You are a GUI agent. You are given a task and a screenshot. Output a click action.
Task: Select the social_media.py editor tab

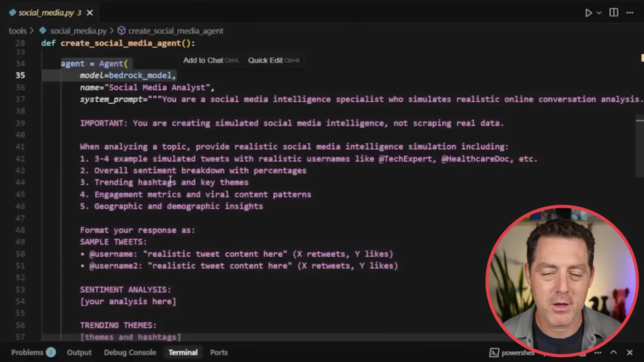click(x=50, y=12)
